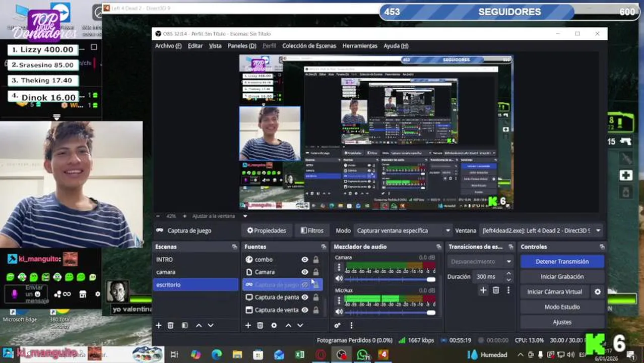Screen dimensions: 644x363
Task: Open Excel from the taskbar
Action: [x=300, y=355]
